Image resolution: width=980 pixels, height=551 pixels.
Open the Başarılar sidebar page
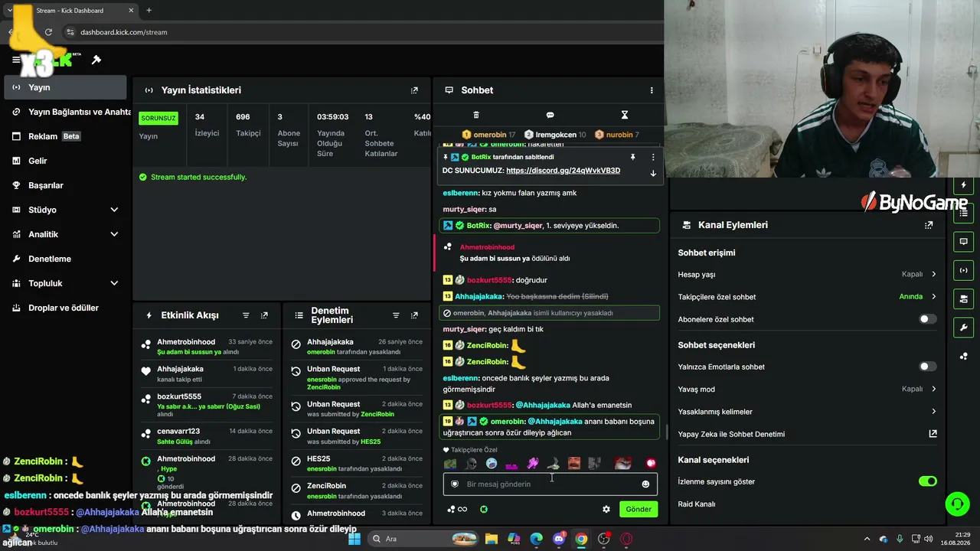(64, 185)
